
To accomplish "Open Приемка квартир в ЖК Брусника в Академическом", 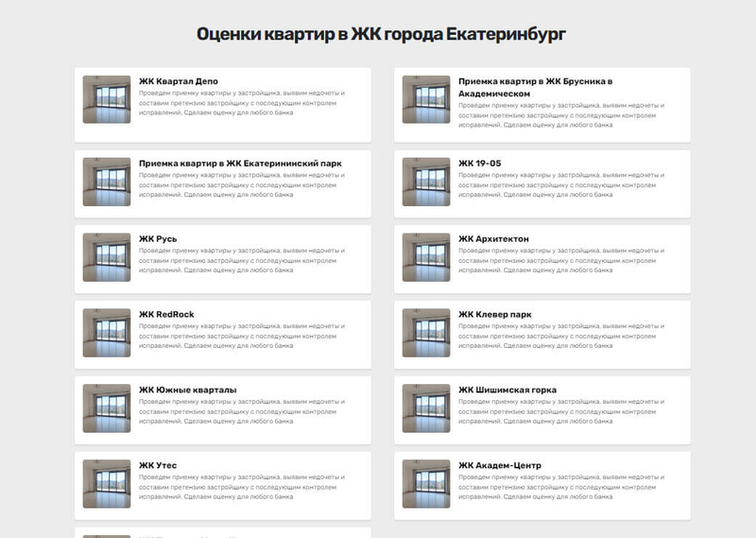I will point(535,87).
